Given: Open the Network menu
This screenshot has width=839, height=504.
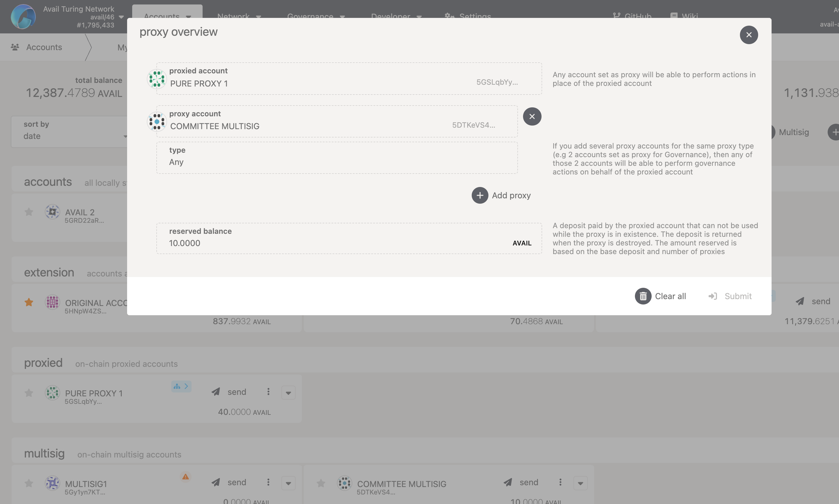Looking at the screenshot, I should click(239, 16).
